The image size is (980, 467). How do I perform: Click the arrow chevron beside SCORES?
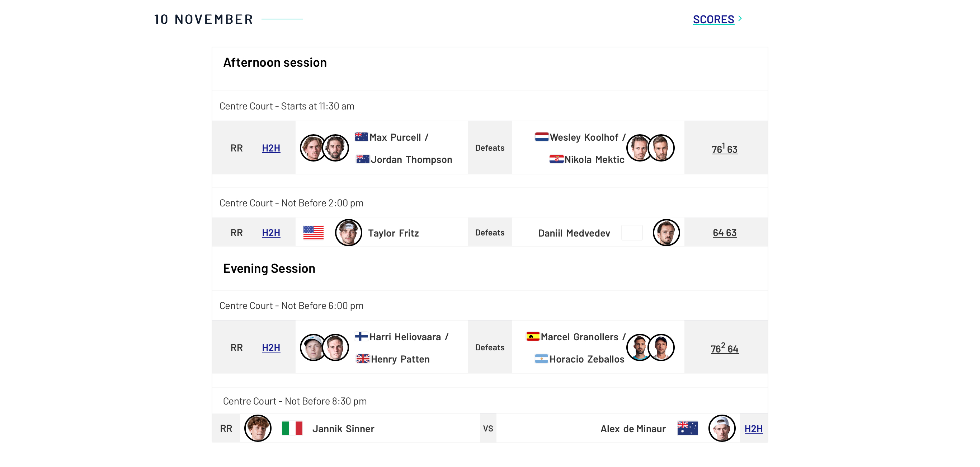pos(740,18)
